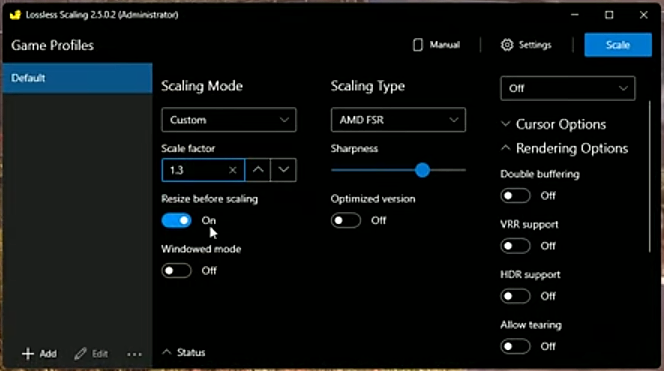Click the blue Scale button
Image resolution: width=664 pixels, height=371 pixels.
pyautogui.click(x=618, y=45)
